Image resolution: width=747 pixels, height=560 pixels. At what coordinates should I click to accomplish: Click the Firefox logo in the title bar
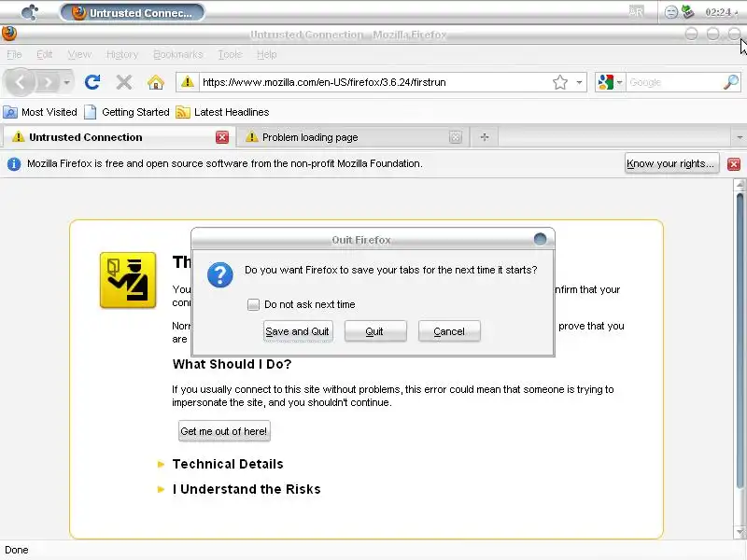tap(9, 34)
